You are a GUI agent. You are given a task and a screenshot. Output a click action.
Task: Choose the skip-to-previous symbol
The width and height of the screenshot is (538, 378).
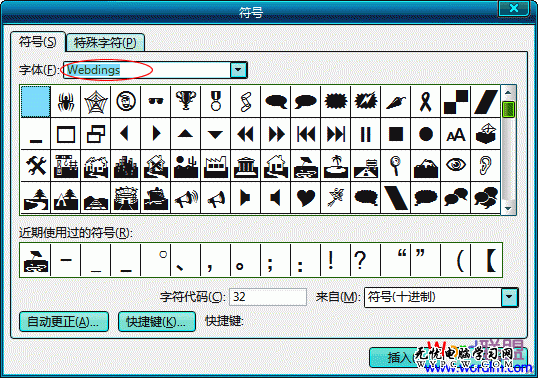[305, 134]
